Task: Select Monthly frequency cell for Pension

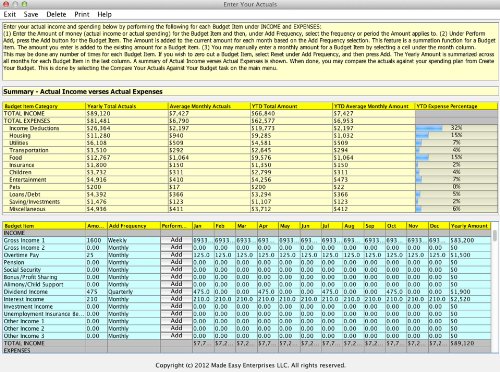Action: [x=134, y=262]
